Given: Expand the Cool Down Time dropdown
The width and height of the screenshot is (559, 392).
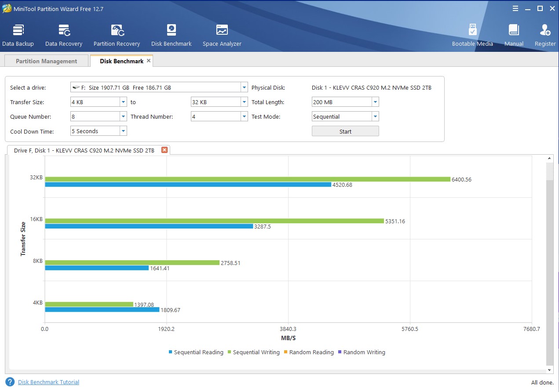Looking at the screenshot, I should coord(123,131).
